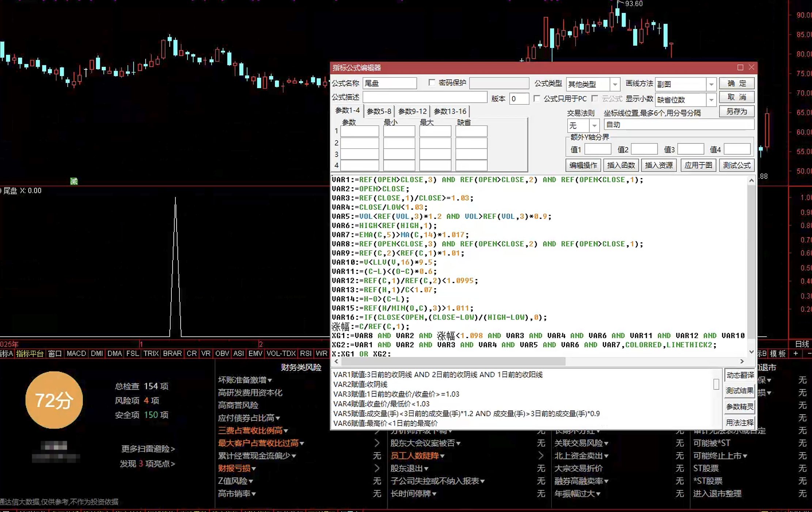Click the green 减 marker icon
812x512 pixels.
click(x=74, y=181)
